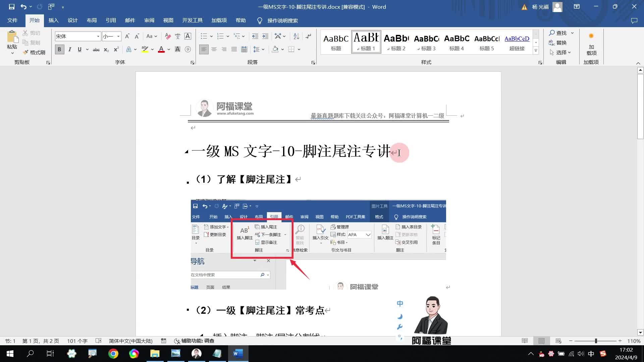
Task: Decrease paragraph indent
Action: (x=255, y=36)
